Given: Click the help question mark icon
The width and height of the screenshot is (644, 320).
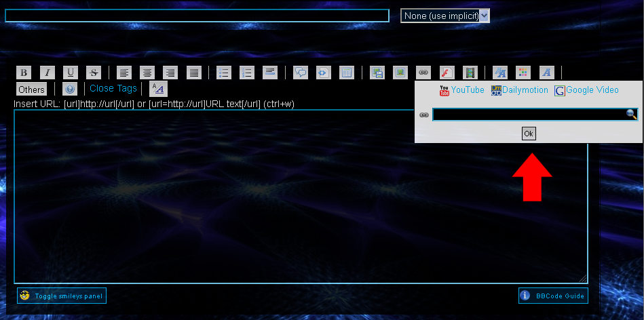Looking at the screenshot, I should coord(70,89).
